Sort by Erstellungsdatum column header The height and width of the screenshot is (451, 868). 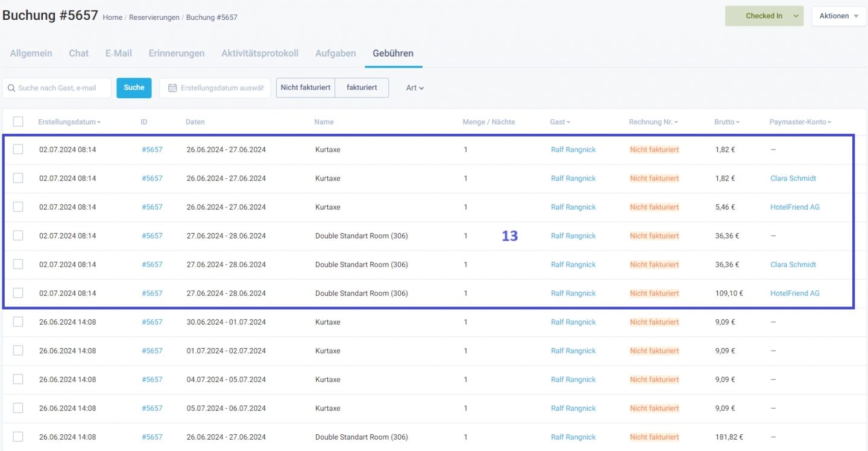point(69,122)
